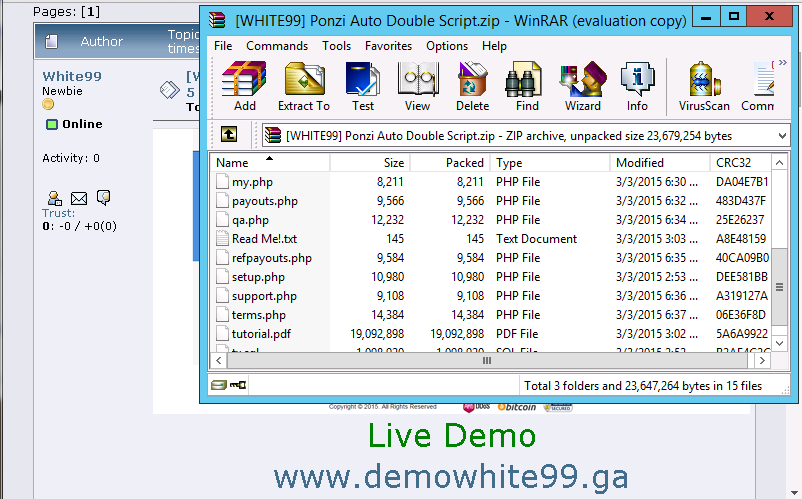
Task: Sort files by Size column
Action: (x=370, y=163)
